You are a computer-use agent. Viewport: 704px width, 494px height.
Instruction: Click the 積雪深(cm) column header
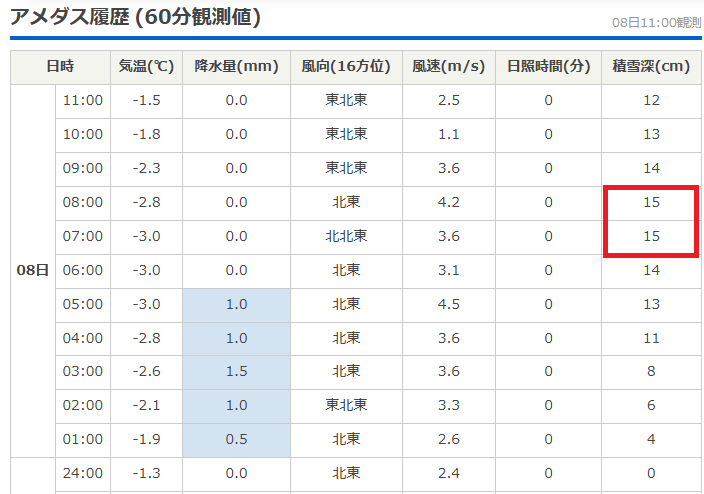tap(651, 67)
